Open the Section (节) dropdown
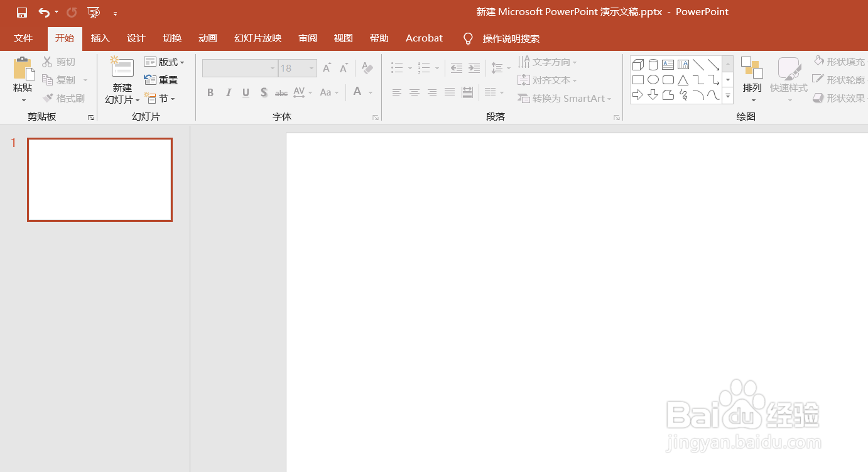The image size is (868, 472). click(x=160, y=98)
